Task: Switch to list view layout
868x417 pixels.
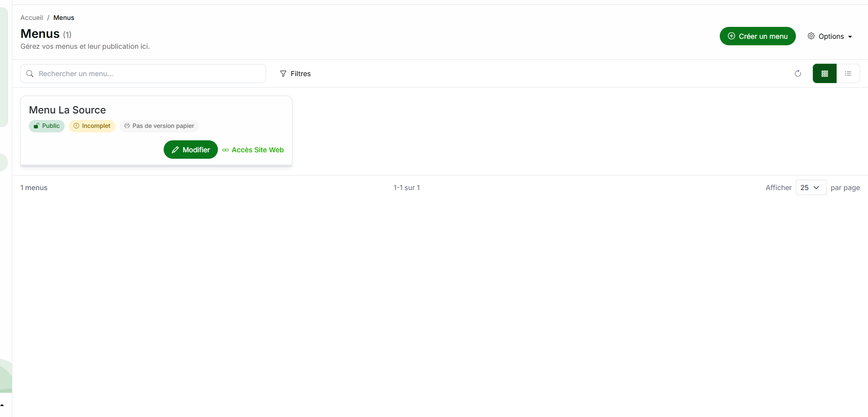Action: click(848, 74)
